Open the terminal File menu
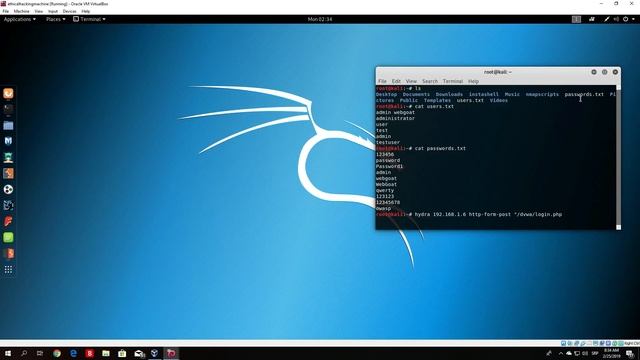Image resolution: width=640 pixels, height=360 pixels. coord(382,81)
